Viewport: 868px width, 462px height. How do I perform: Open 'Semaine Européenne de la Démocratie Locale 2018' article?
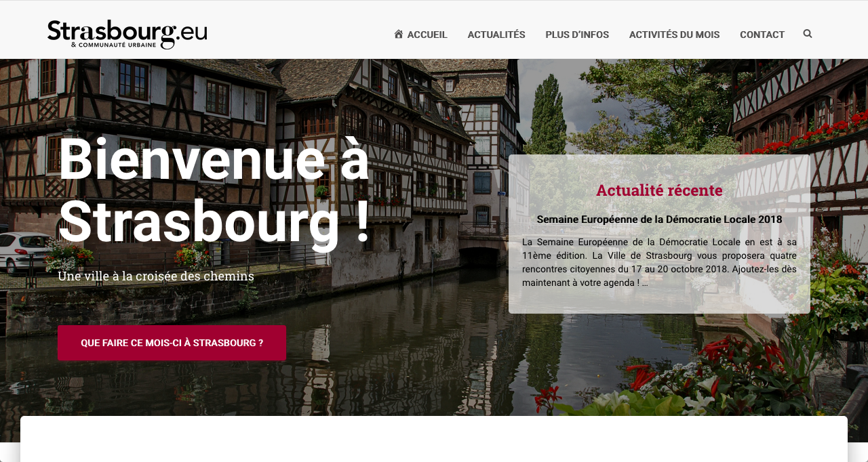pyautogui.click(x=659, y=219)
